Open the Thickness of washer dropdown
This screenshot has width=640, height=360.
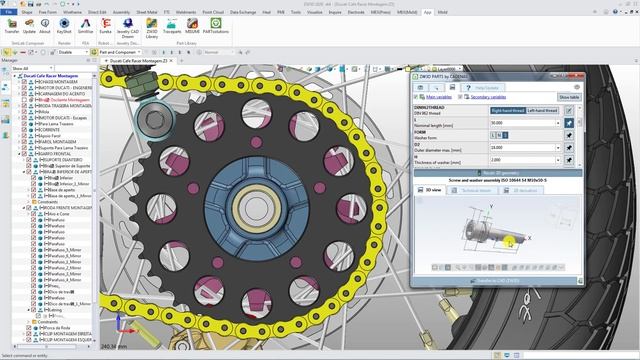[x=558, y=160]
